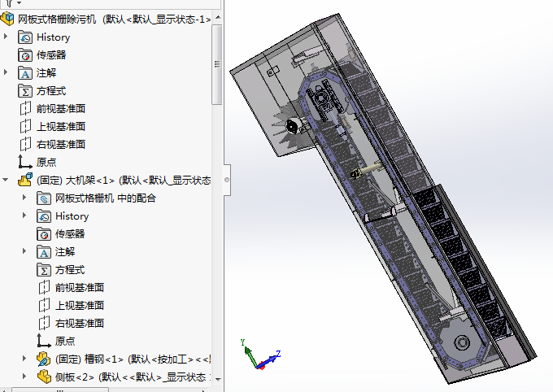This screenshot has width=553, height=392.
Task: Click the panel collapse handle beside the tree
Action: pyautogui.click(x=227, y=180)
